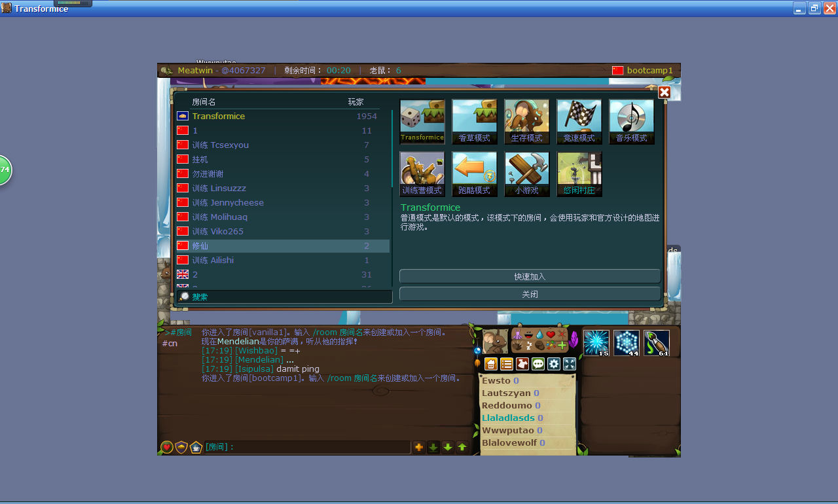Select the 跑酷模式 orange arrow mode tile
Viewport: 838px width, 504px height.
pos(475,174)
